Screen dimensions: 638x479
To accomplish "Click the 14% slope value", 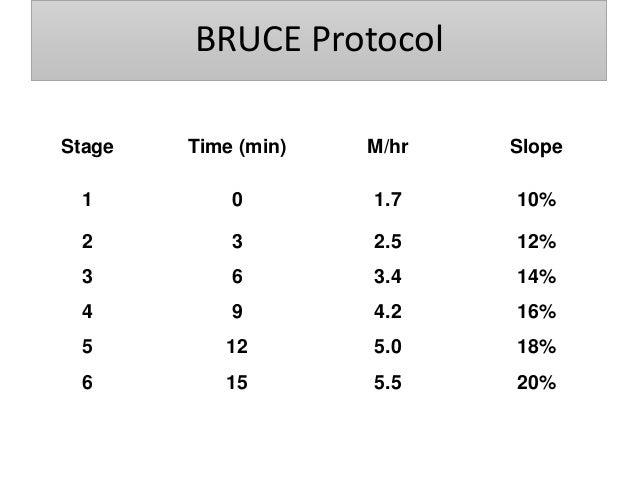I will coord(536,277).
